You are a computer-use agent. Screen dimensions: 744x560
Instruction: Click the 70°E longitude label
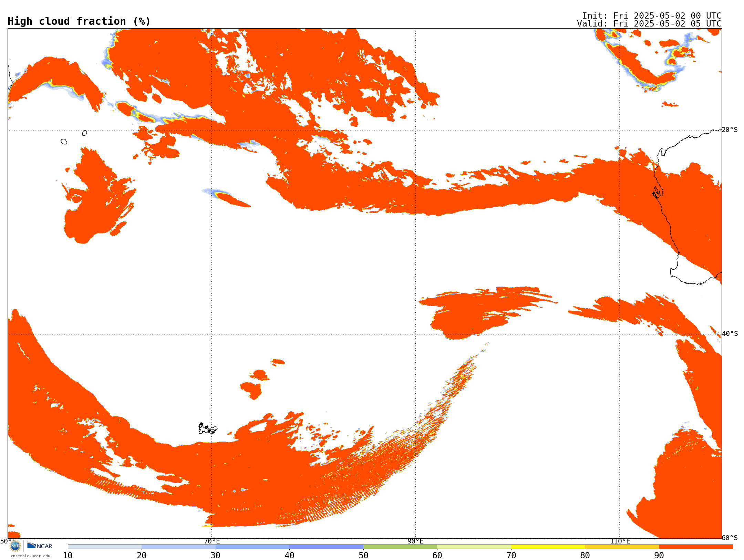coord(212,541)
